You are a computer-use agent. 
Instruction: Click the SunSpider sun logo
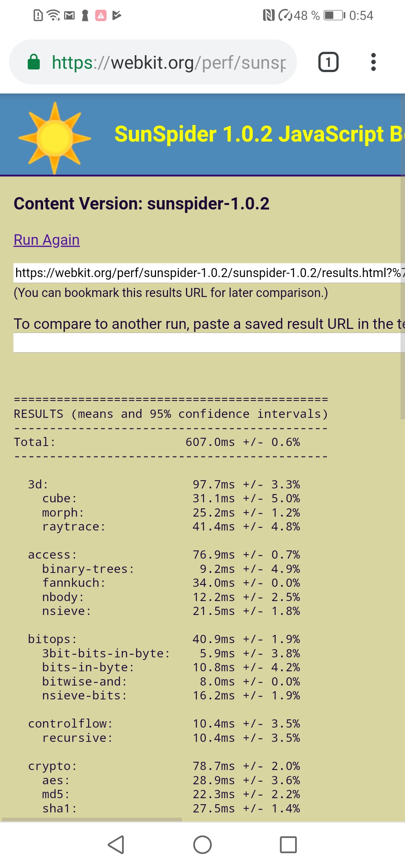[55, 138]
